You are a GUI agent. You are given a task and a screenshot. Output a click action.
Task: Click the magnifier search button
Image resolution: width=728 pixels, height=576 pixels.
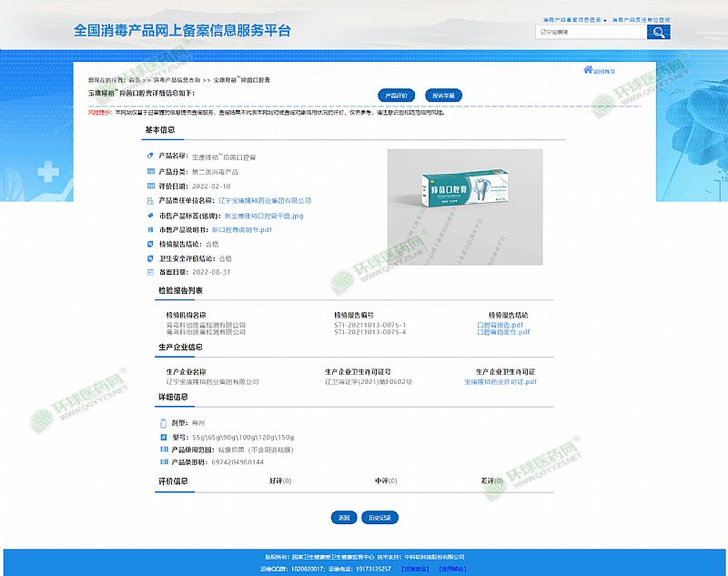point(659,33)
